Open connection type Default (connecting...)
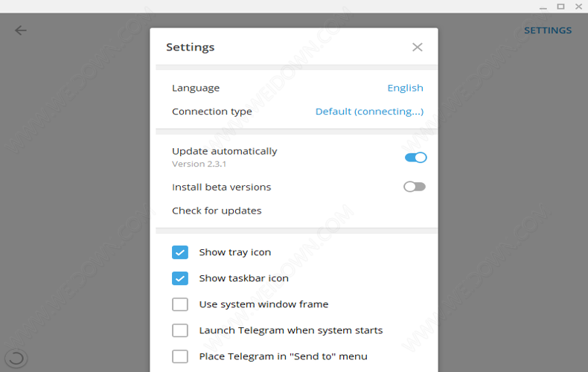Viewport: 588px width, 372px height. [369, 112]
